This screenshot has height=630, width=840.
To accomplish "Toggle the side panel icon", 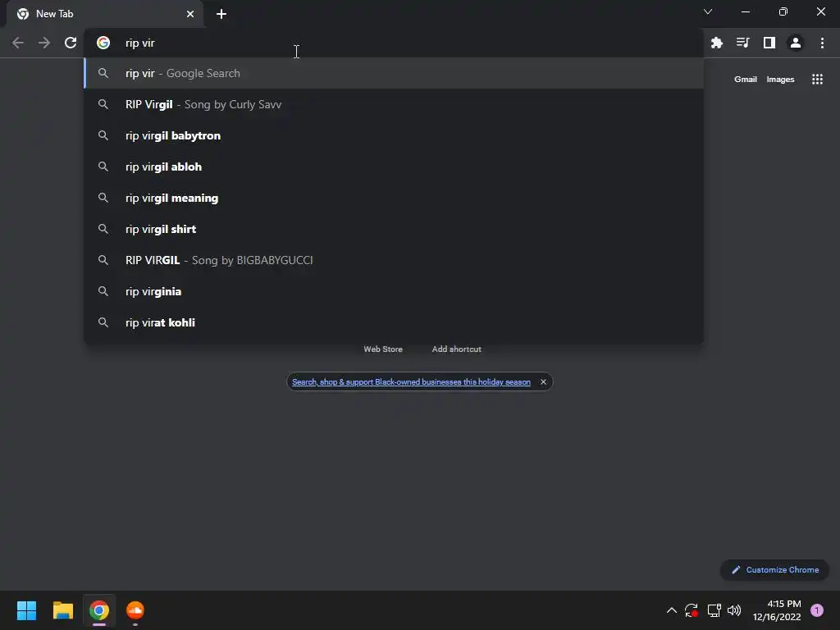I will [x=769, y=43].
